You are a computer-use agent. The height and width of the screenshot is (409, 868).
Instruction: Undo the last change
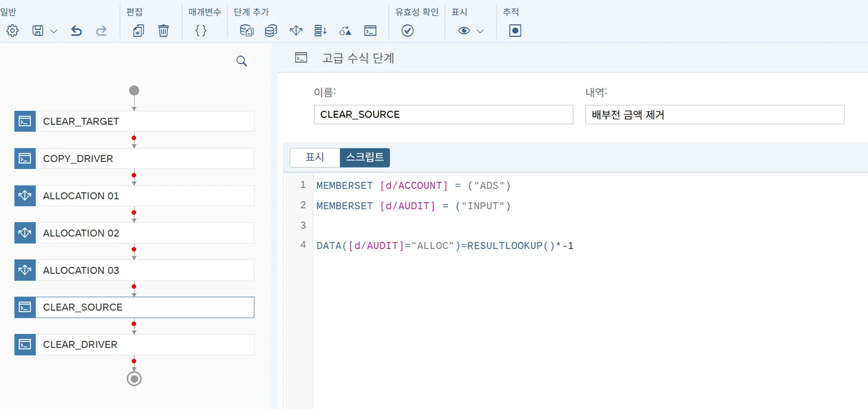(x=76, y=31)
